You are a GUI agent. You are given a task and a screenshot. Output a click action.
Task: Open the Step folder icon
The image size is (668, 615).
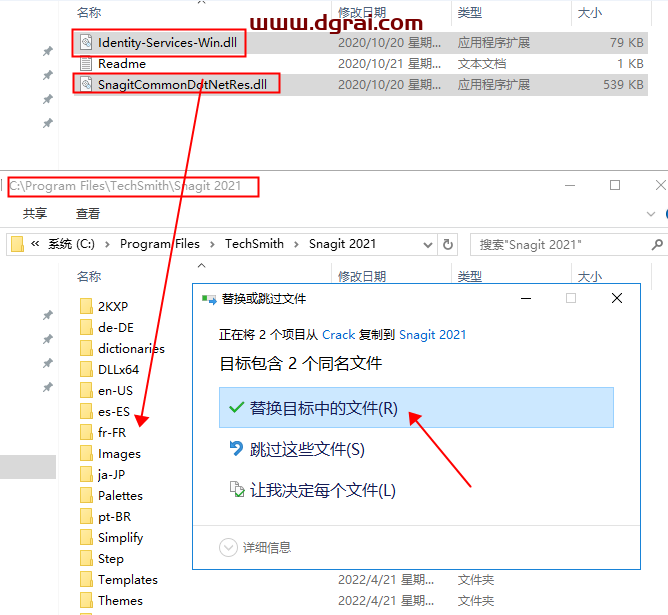pos(86,558)
